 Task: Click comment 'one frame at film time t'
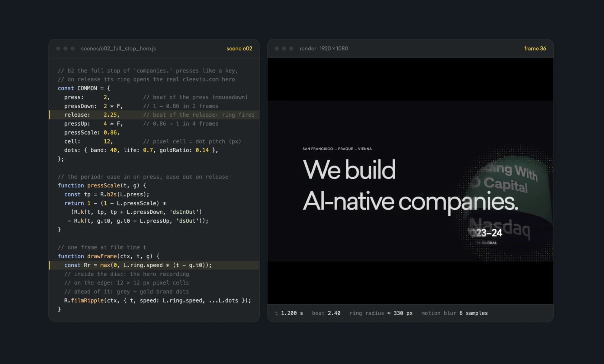(x=102, y=247)
